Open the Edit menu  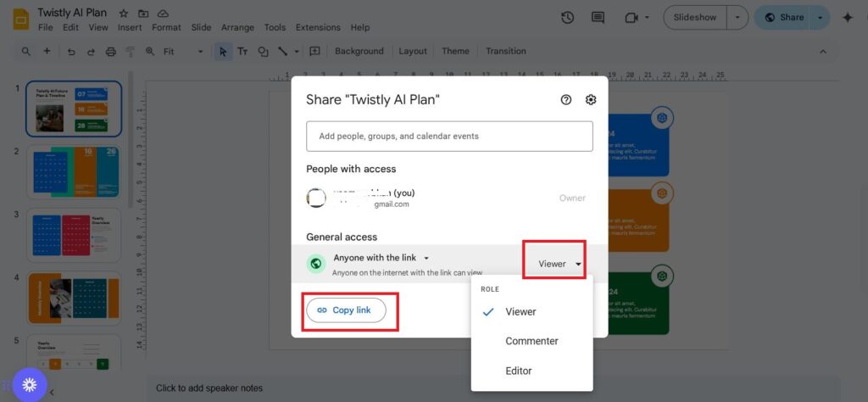(x=70, y=27)
